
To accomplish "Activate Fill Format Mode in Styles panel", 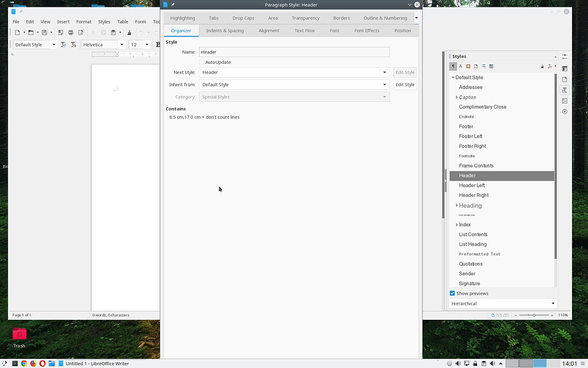I will pyautogui.click(x=541, y=66).
